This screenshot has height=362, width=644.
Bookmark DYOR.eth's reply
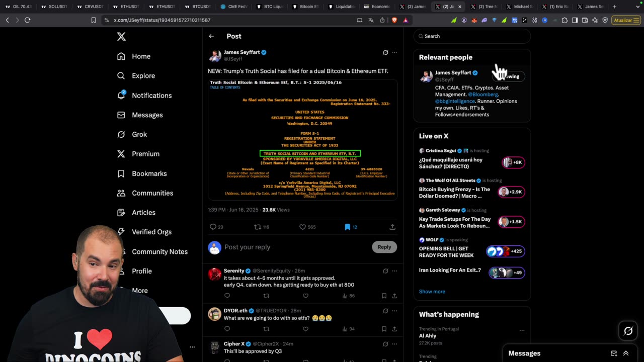pyautogui.click(x=384, y=329)
